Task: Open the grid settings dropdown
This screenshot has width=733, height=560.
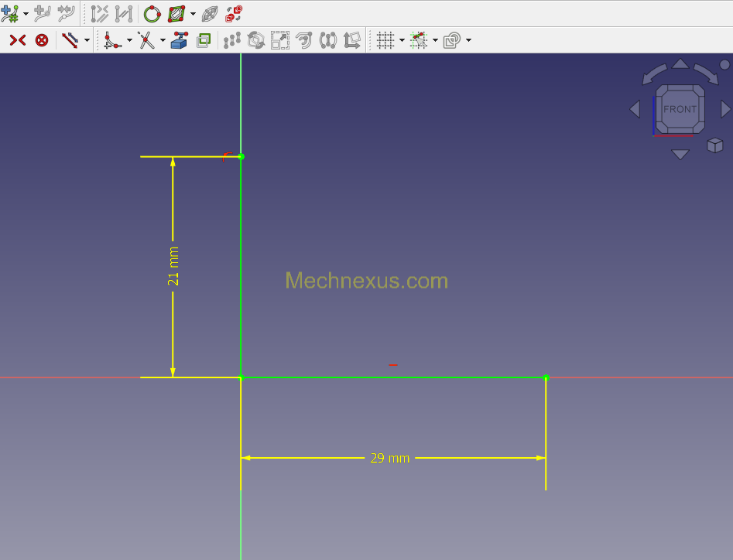Action: point(402,41)
